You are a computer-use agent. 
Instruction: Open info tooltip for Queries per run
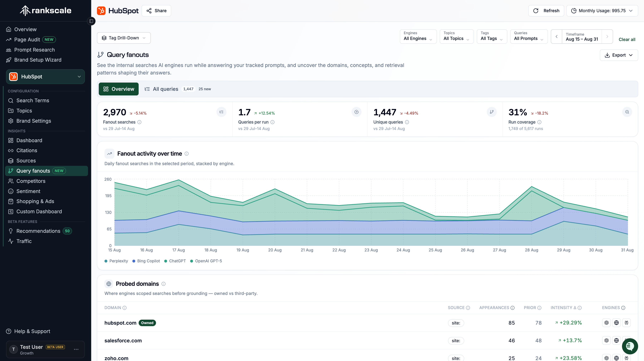click(x=272, y=122)
